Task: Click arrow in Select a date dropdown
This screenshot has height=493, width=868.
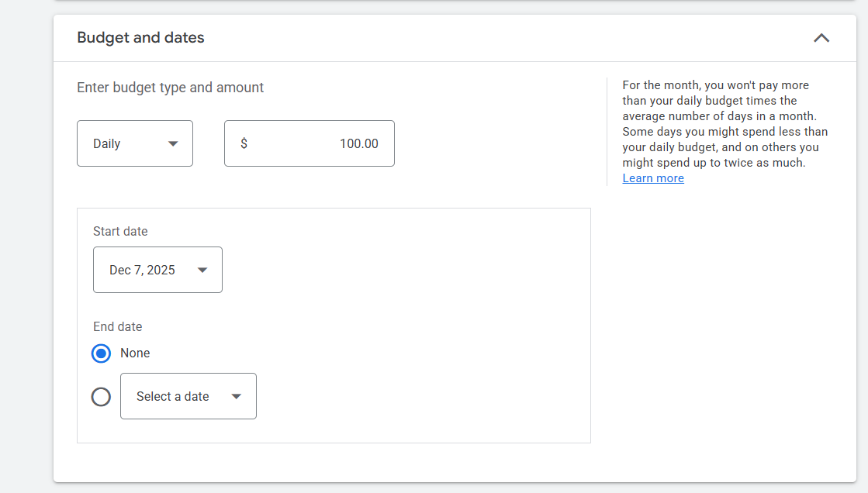Action: point(237,396)
